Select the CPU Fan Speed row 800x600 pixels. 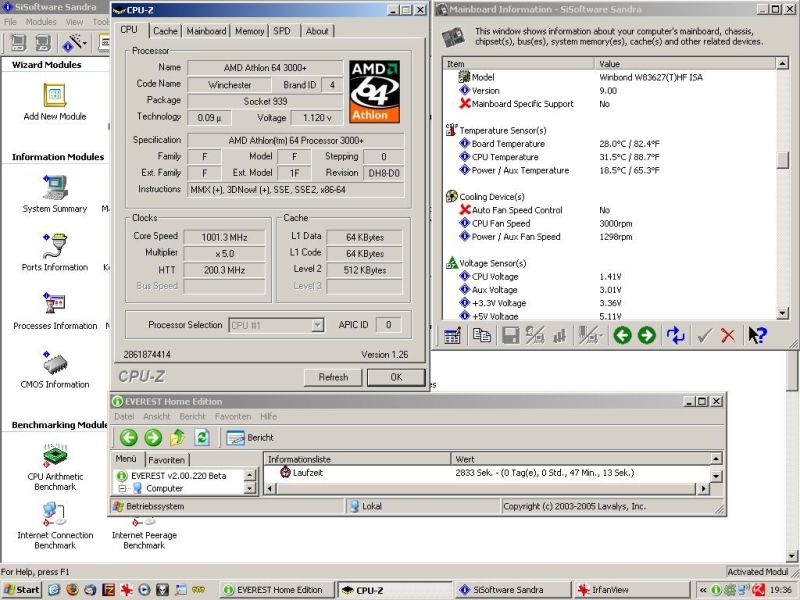coord(609,223)
